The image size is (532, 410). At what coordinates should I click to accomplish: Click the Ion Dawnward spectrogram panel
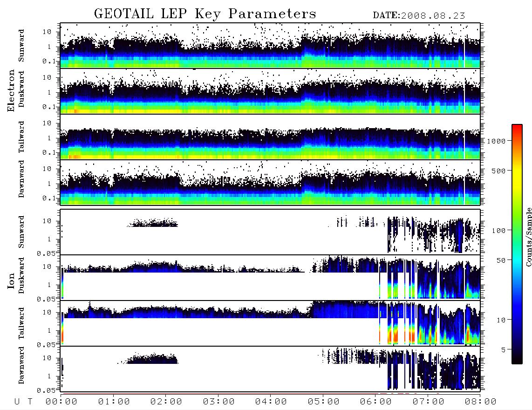pyautogui.click(x=270, y=369)
